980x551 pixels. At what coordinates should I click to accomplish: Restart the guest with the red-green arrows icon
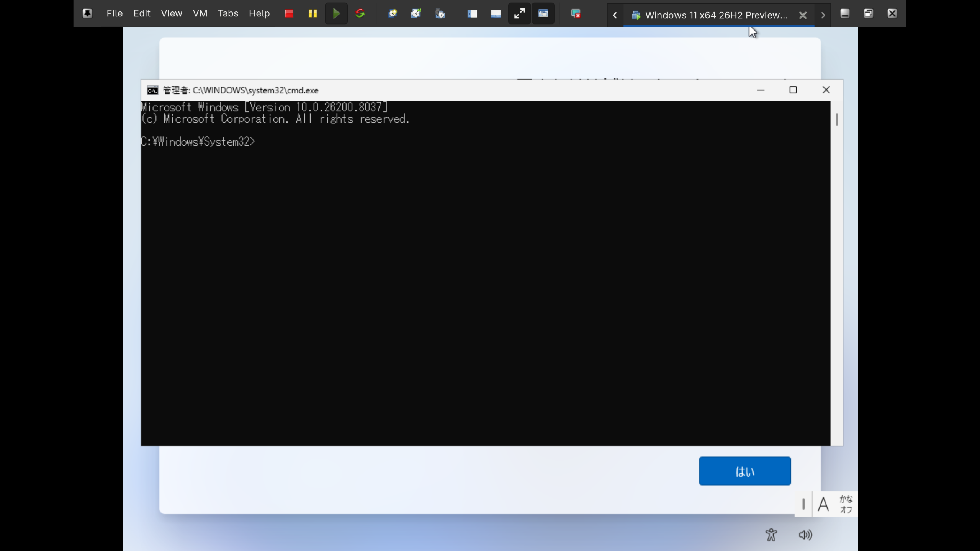pyautogui.click(x=360, y=13)
